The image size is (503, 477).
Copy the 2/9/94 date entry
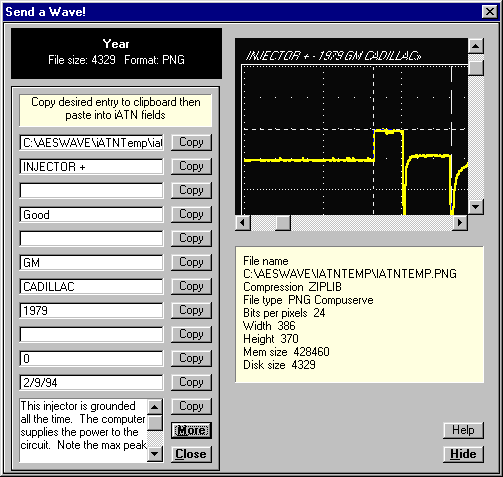pos(191,382)
